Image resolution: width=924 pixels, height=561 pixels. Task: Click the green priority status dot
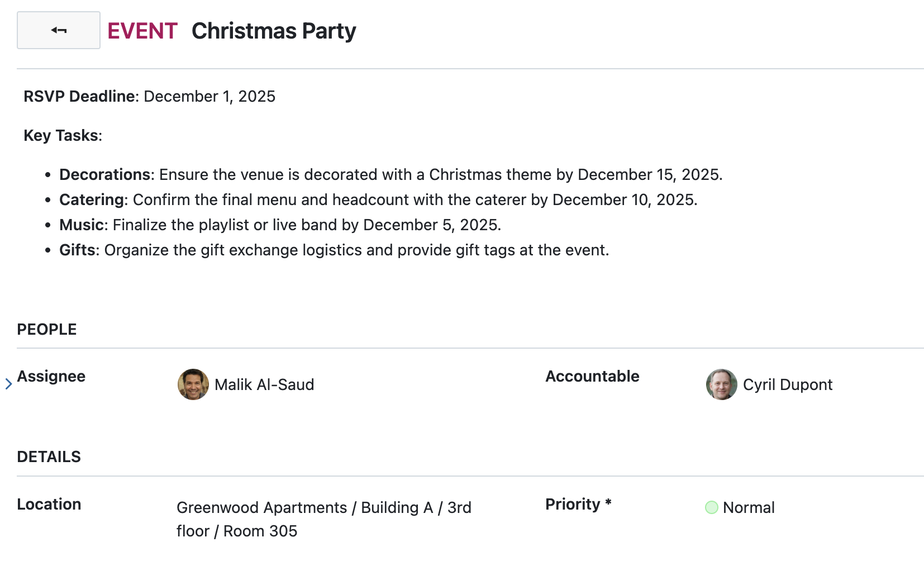[x=711, y=507]
